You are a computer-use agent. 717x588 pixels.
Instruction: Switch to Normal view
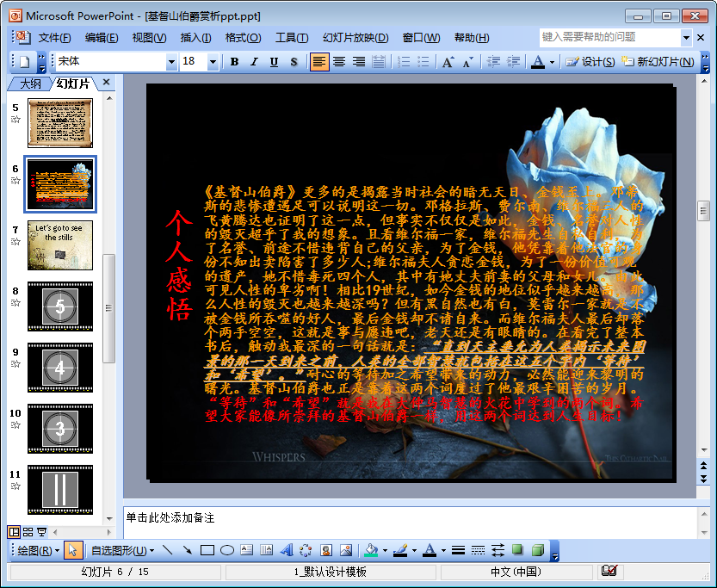tap(14, 532)
